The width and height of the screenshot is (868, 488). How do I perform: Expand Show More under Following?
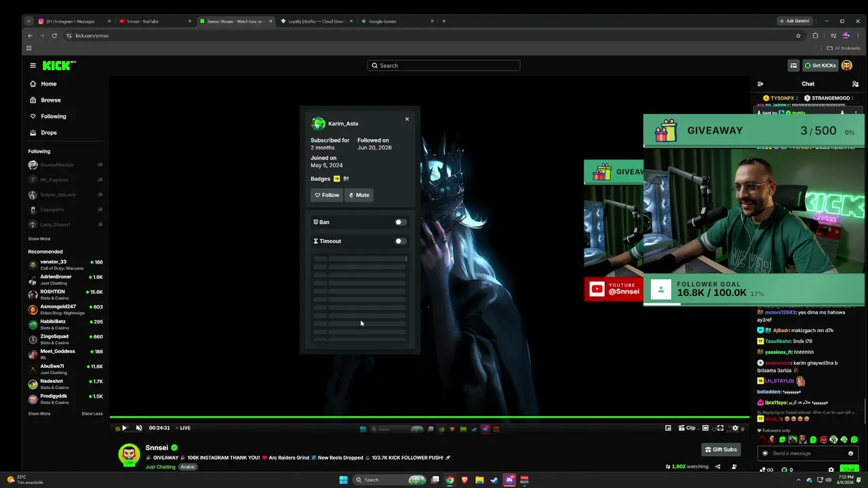click(x=39, y=239)
